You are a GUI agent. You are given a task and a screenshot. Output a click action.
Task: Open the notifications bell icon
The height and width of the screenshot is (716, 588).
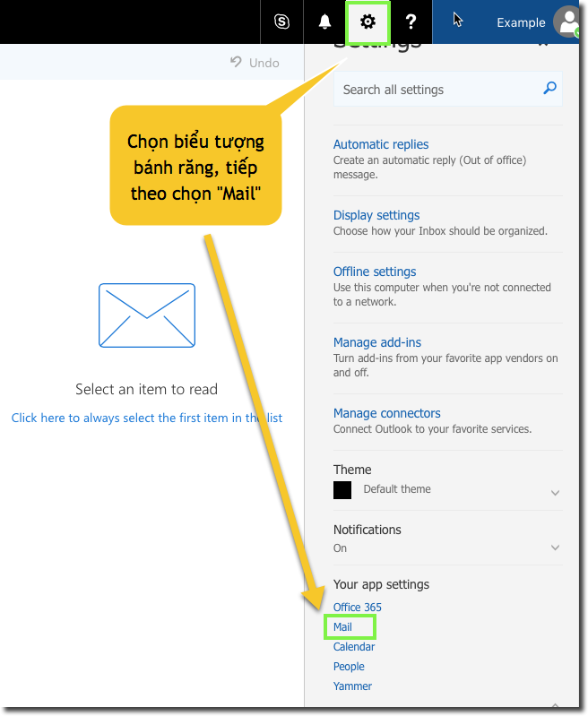point(324,22)
